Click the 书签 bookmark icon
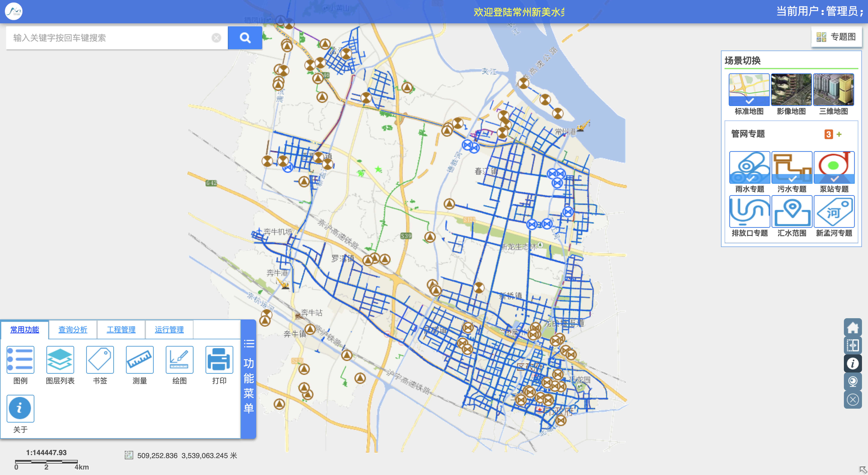Image resolution: width=868 pixels, height=475 pixels. pos(100,360)
